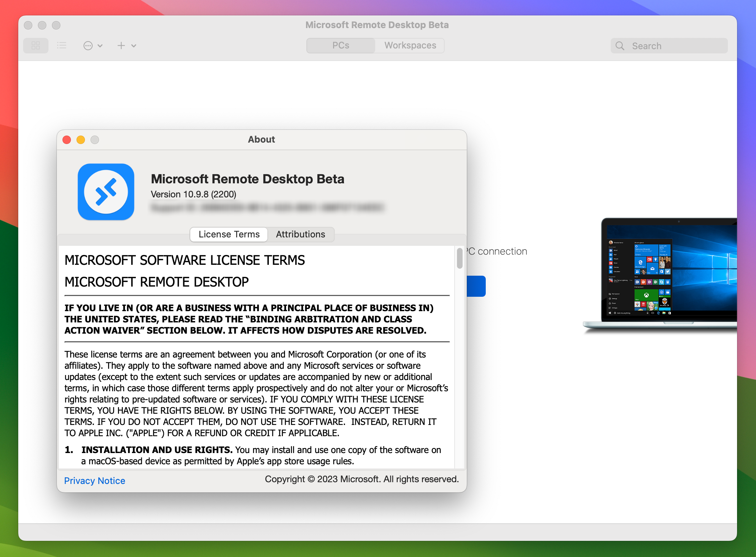Select the PCs tab
Screen dimensions: 756x557
(340, 46)
